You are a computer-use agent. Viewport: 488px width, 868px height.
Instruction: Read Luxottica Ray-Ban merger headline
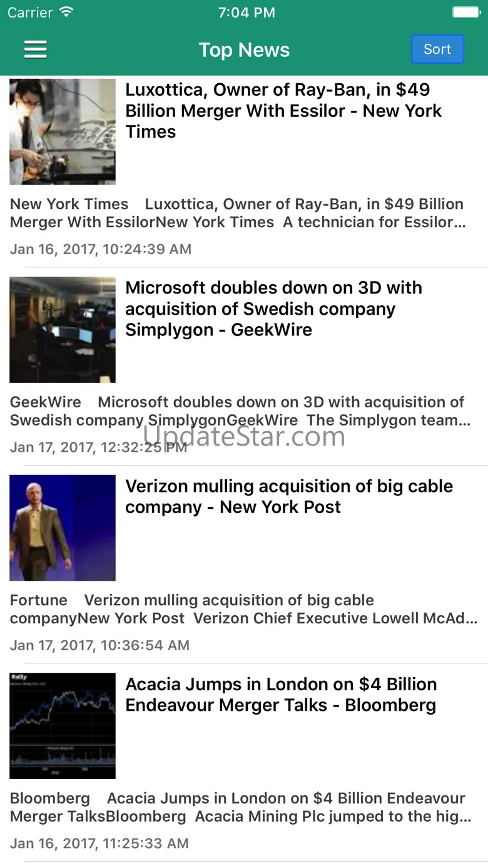tap(283, 111)
